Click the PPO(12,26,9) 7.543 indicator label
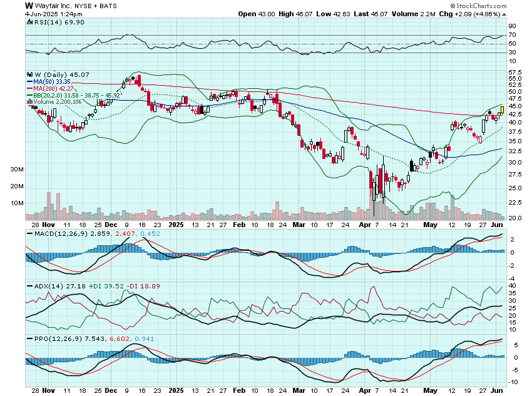 tap(69, 338)
